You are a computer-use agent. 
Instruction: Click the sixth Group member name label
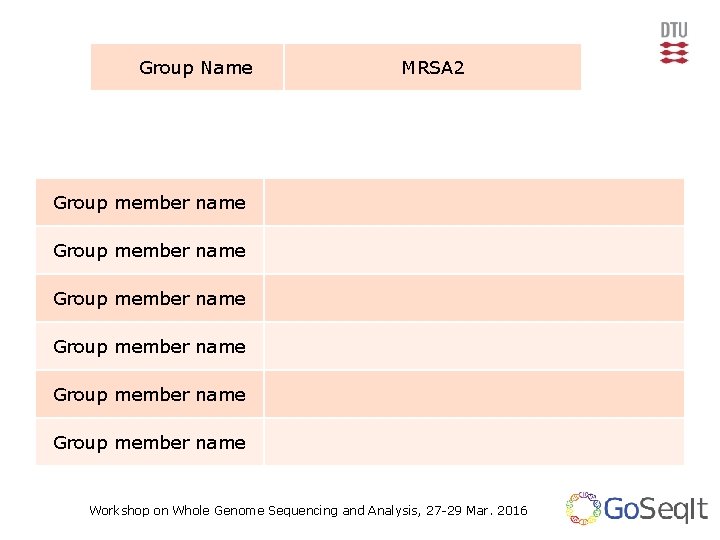(149, 442)
